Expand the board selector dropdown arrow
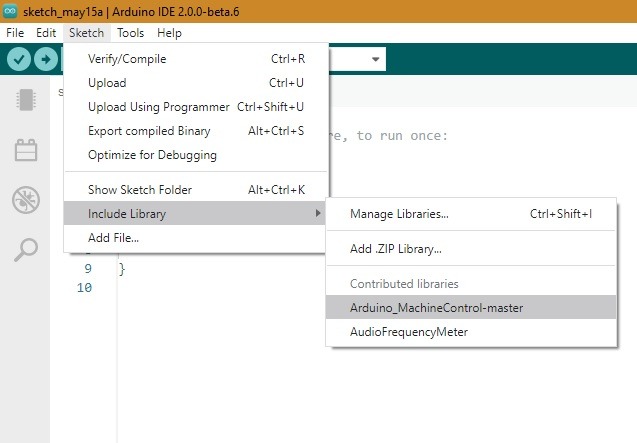This screenshot has height=443, width=637. [375, 59]
